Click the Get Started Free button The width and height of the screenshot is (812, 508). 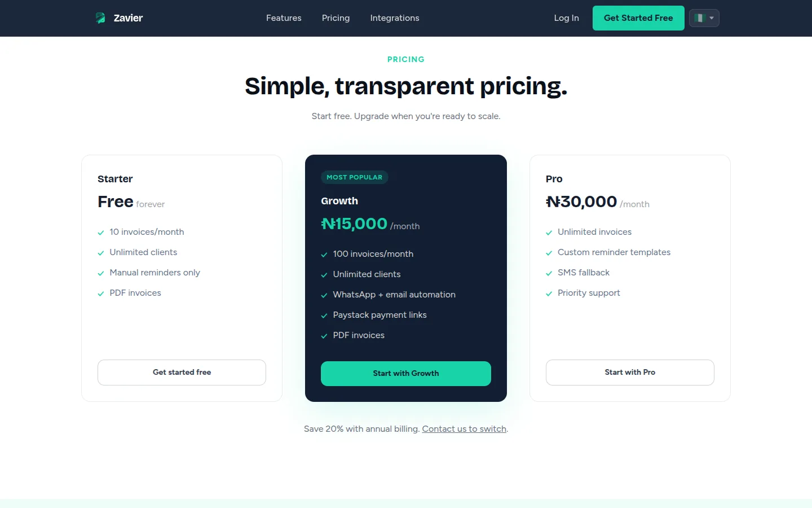coord(638,18)
